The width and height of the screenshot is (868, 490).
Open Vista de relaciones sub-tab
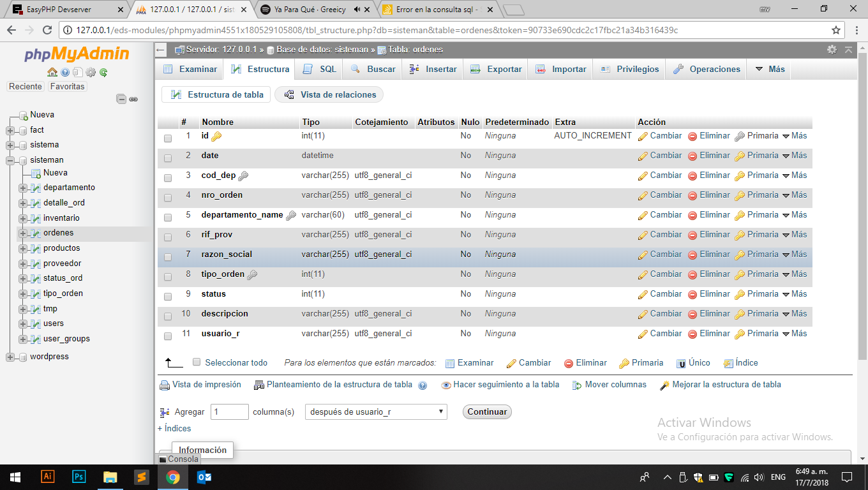329,94
